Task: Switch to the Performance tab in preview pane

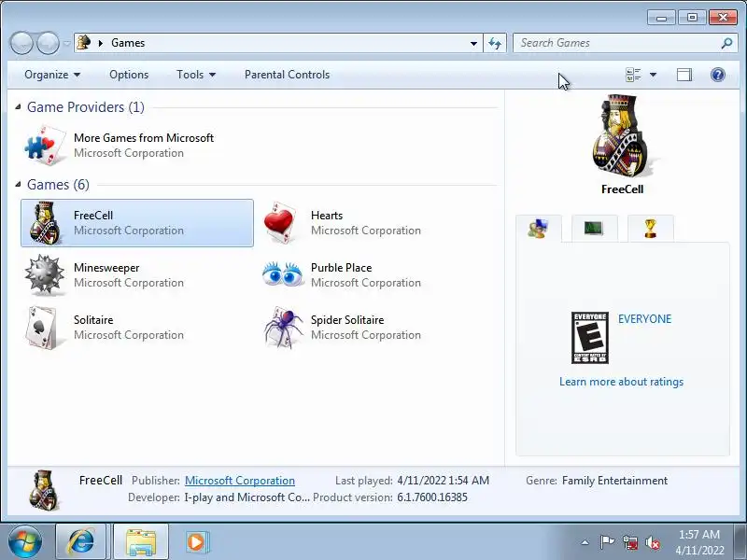Action: click(594, 228)
